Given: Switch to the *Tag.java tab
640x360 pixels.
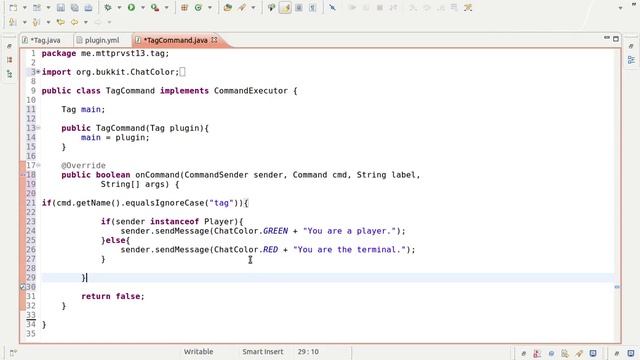Looking at the screenshot, I should 42,40.
